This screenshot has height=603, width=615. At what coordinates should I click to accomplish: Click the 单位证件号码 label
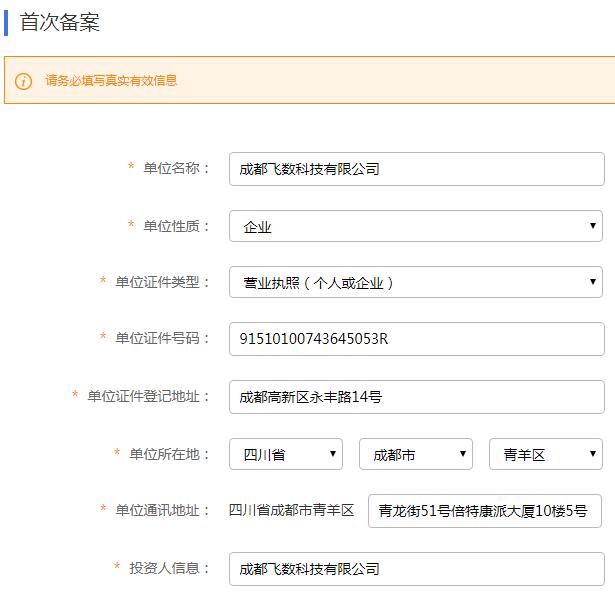coord(162,338)
